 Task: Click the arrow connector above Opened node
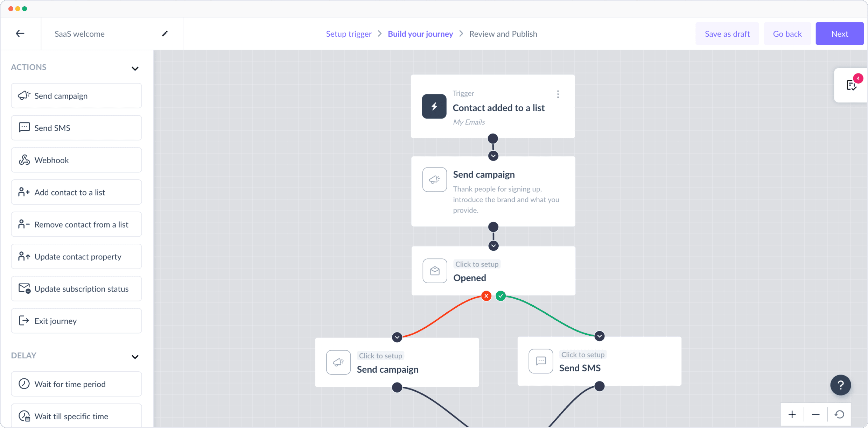point(493,246)
